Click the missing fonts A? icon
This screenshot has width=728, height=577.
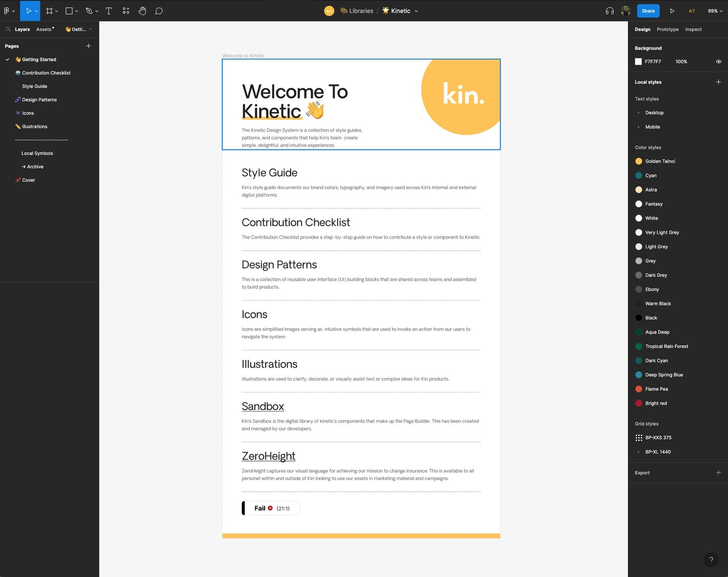click(692, 11)
